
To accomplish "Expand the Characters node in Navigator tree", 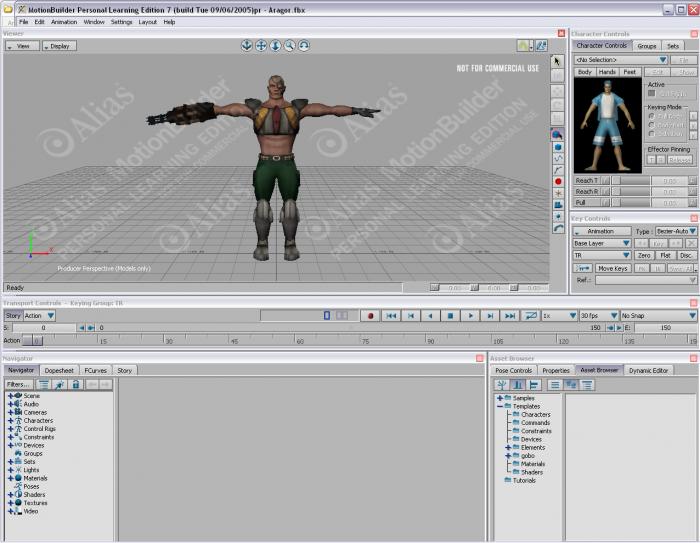I will click(x=10, y=421).
